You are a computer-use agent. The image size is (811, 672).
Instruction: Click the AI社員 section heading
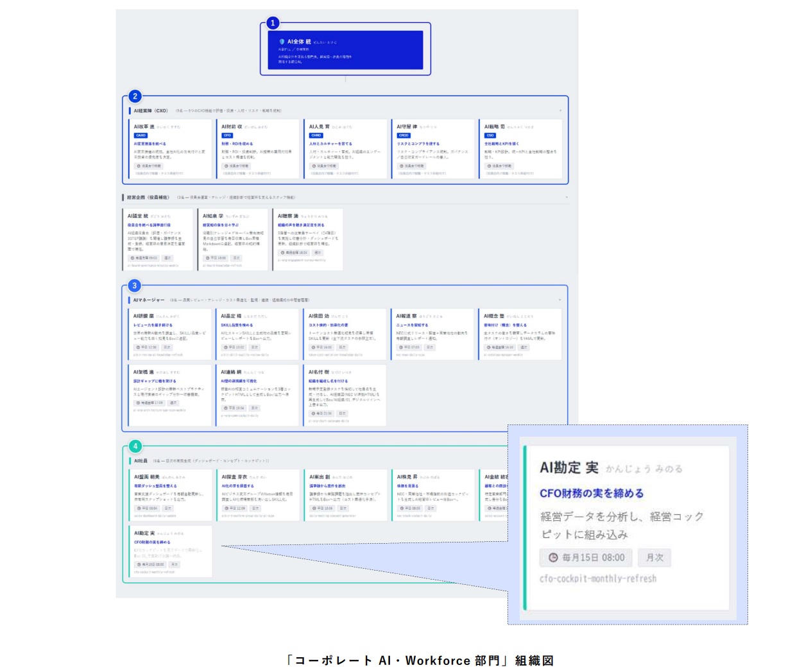click(x=141, y=460)
